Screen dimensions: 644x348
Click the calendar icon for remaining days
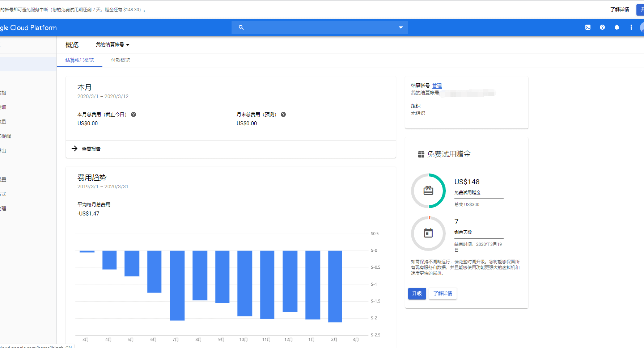click(x=428, y=233)
